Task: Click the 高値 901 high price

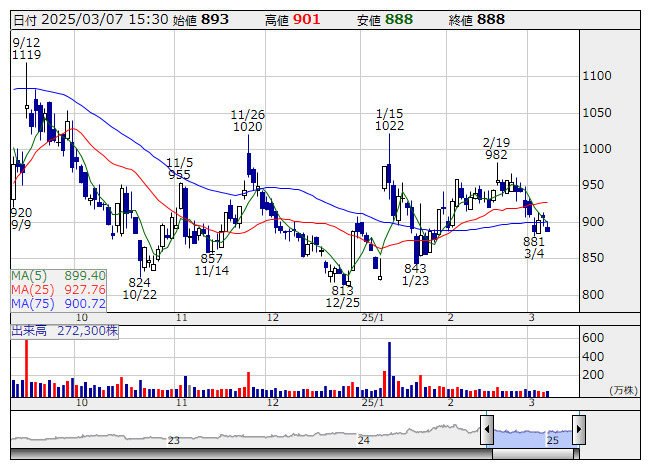Action: [x=293, y=20]
